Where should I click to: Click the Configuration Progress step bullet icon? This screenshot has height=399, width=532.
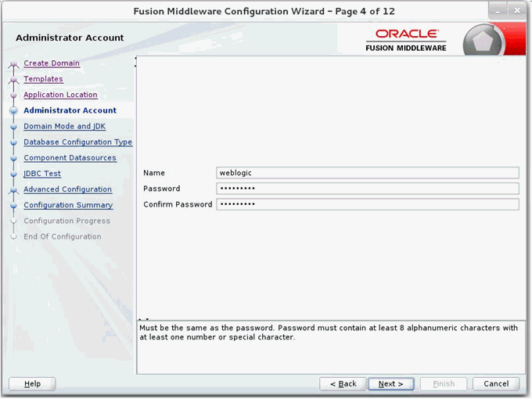13,221
